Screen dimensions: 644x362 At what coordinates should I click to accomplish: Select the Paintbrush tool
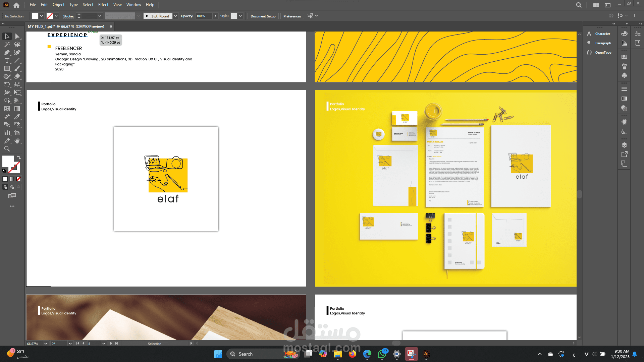pos(17,68)
